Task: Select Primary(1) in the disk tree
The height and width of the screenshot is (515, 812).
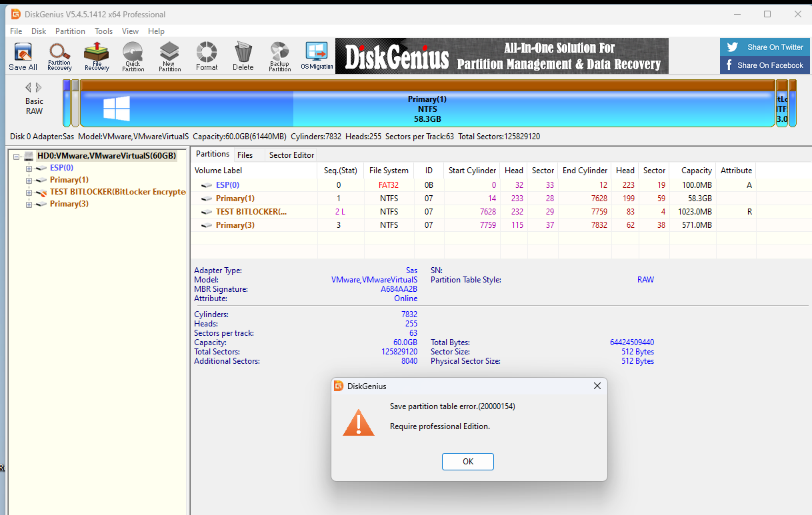Action: click(69, 180)
